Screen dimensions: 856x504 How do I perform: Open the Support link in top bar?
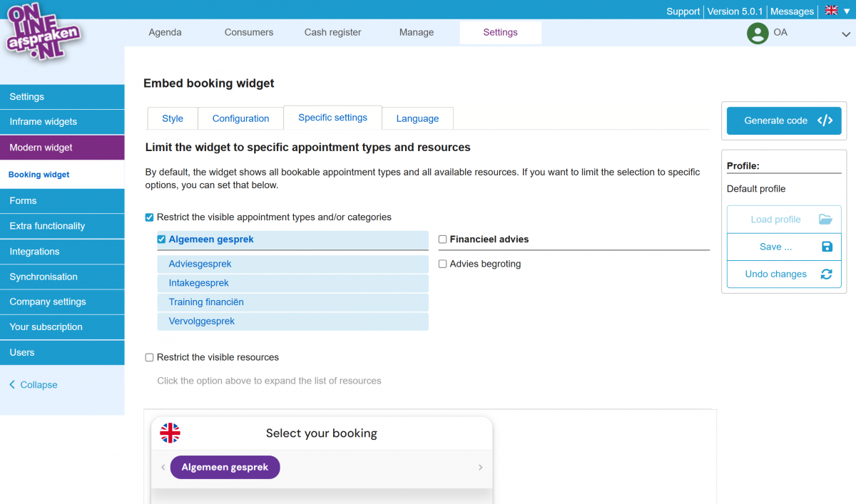click(683, 11)
